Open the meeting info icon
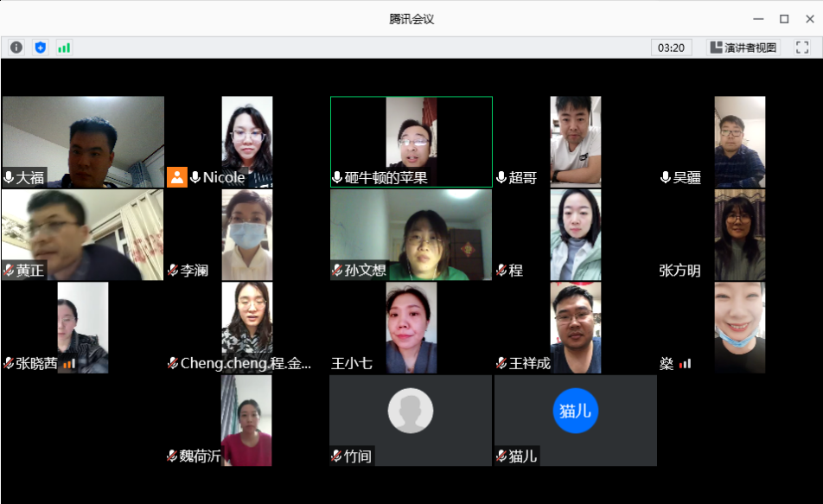Viewport: 823px width, 504px height. coord(16,48)
